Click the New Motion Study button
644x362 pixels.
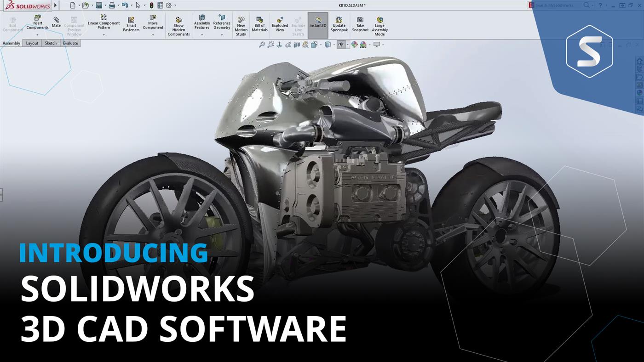(241, 25)
